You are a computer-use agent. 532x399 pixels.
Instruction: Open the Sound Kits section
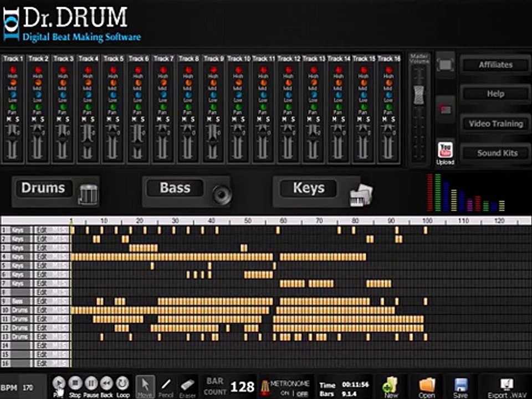coord(497,153)
